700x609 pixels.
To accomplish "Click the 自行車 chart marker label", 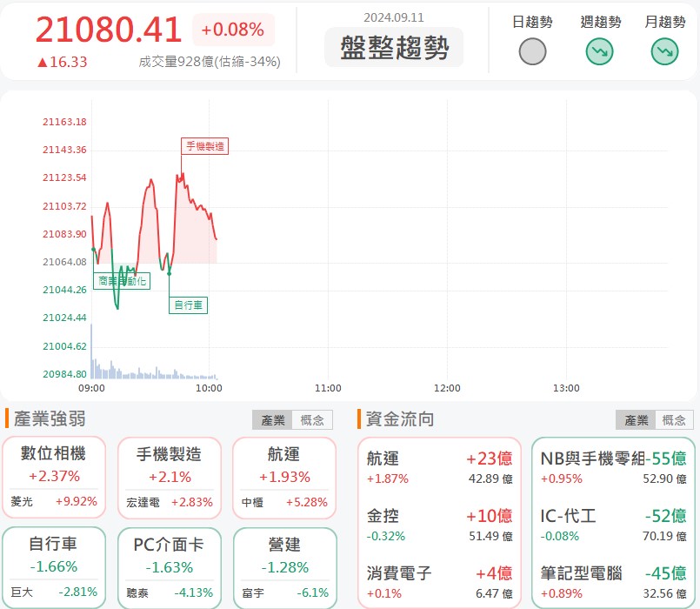I will tap(189, 304).
